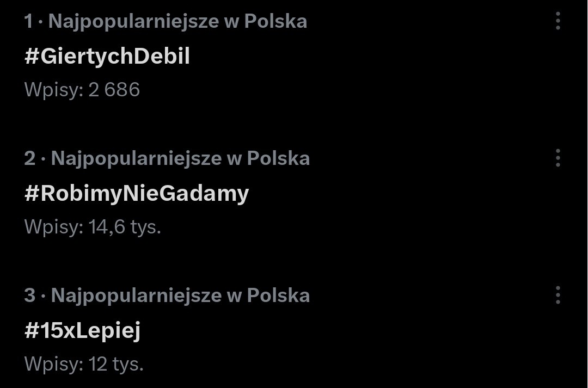Select the second 'Najpopularniejsze w Polska' label
This screenshot has height=388, width=588.
click(x=180, y=158)
